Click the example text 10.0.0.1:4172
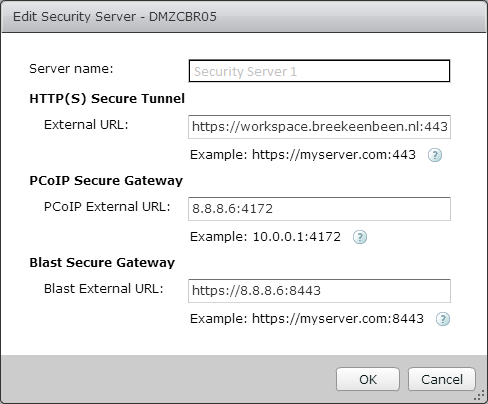Screen dimensions: 488x404 pyautogui.click(x=297, y=237)
